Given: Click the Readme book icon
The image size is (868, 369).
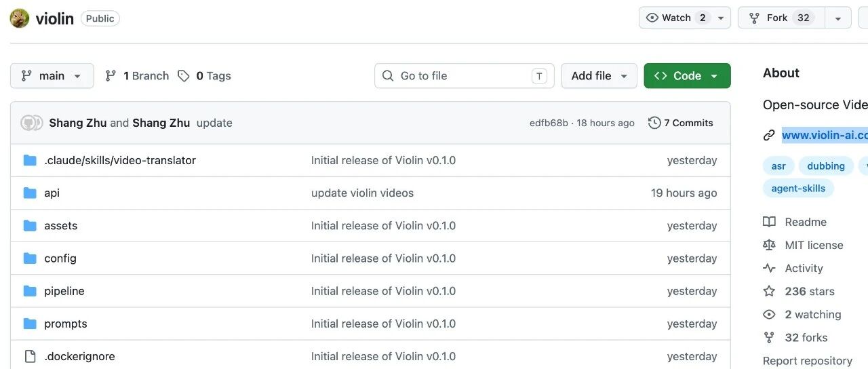Looking at the screenshot, I should pos(769,222).
